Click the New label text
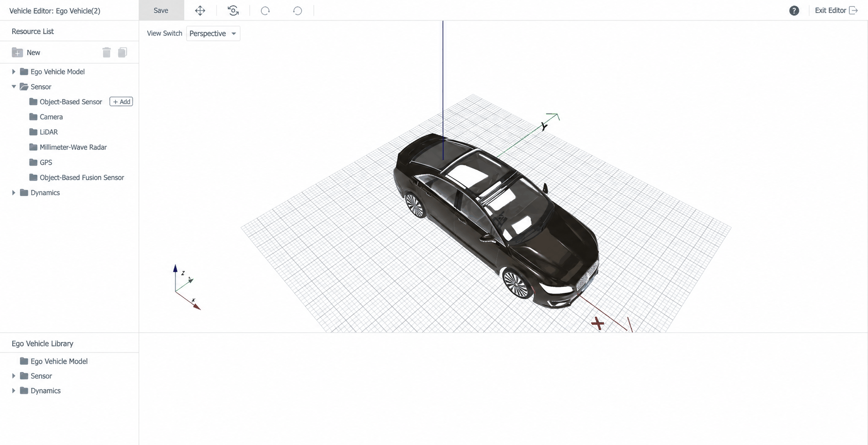Viewport: 868px width, 445px height. coord(33,52)
